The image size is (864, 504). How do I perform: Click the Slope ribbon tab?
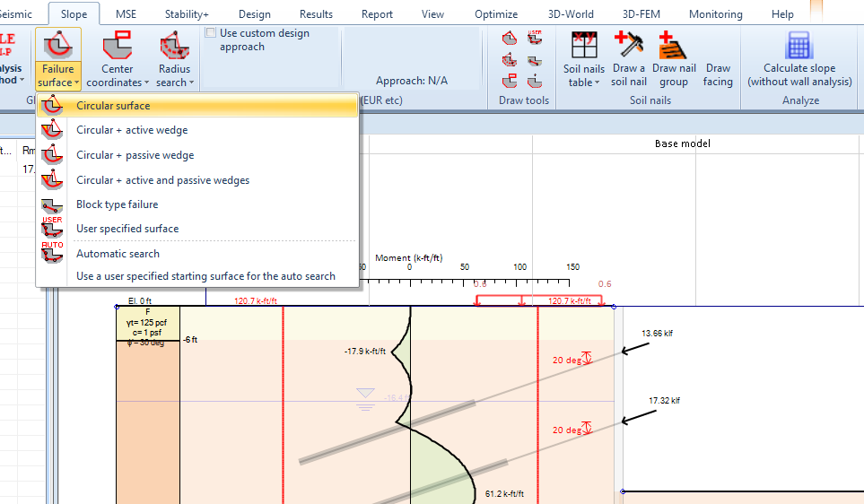pyautogui.click(x=74, y=13)
